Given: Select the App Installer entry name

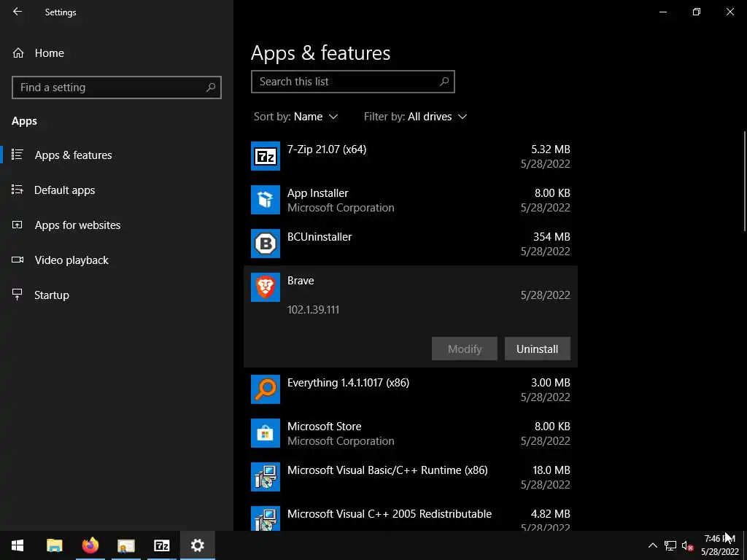Looking at the screenshot, I should tap(318, 192).
